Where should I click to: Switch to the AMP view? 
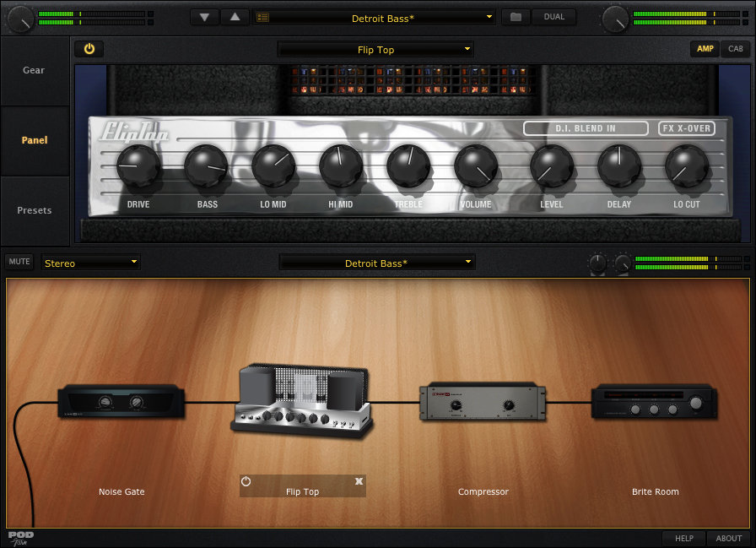click(x=705, y=49)
